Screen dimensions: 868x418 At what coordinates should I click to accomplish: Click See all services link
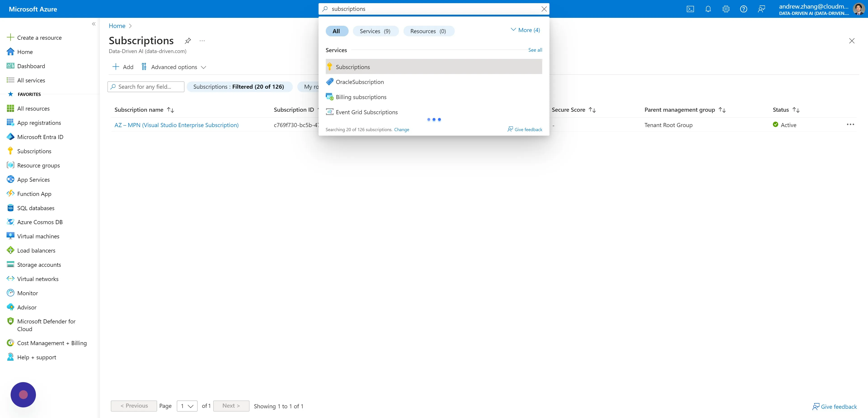[x=535, y=50]
